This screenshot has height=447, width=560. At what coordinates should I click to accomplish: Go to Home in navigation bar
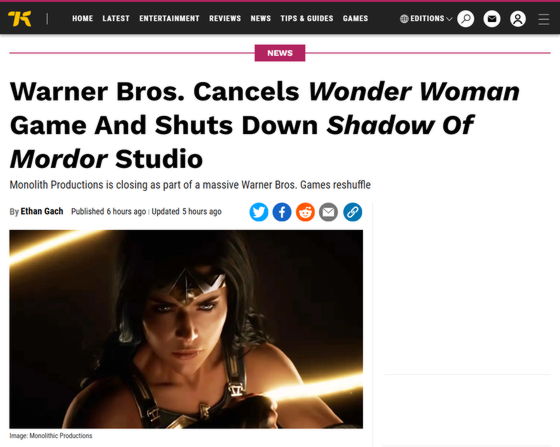tap(82, 19)
